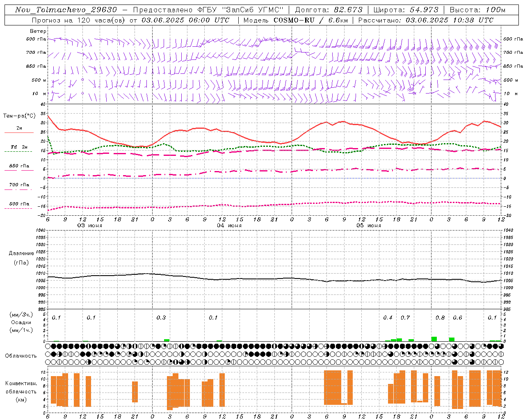The image size is (525, 420).
Task: Click the 850 гПа temperature legend entry
Action: 19,166
